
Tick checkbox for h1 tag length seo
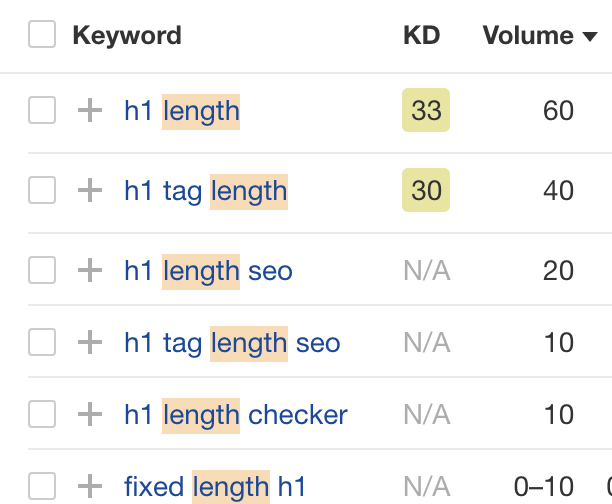click(42, 342)
